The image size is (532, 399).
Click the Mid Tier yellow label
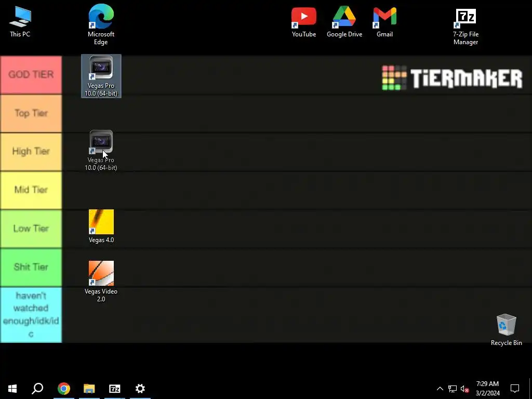(x=31, y=190)
